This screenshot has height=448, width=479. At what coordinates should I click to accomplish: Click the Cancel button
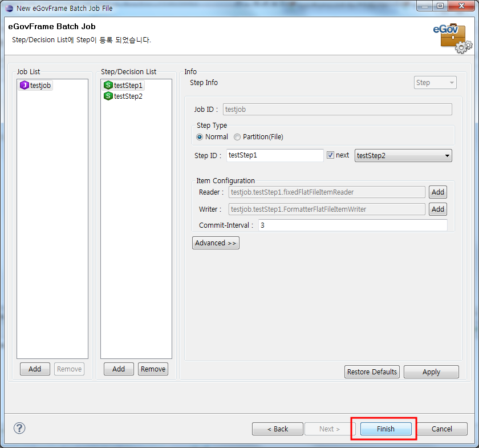tap(442, 429)
